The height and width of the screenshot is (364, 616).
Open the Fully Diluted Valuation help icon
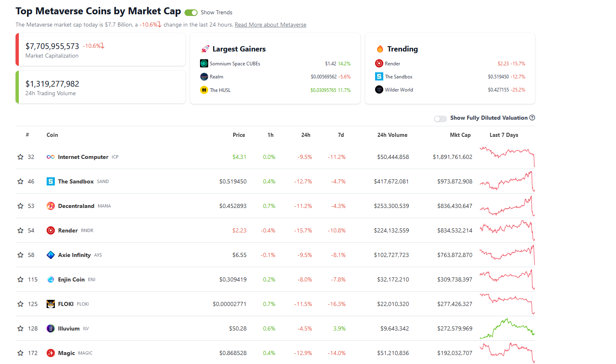tap(532, 118)
